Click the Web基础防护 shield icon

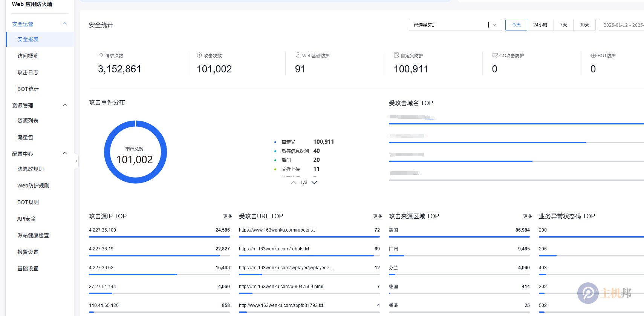pos(298,55)
